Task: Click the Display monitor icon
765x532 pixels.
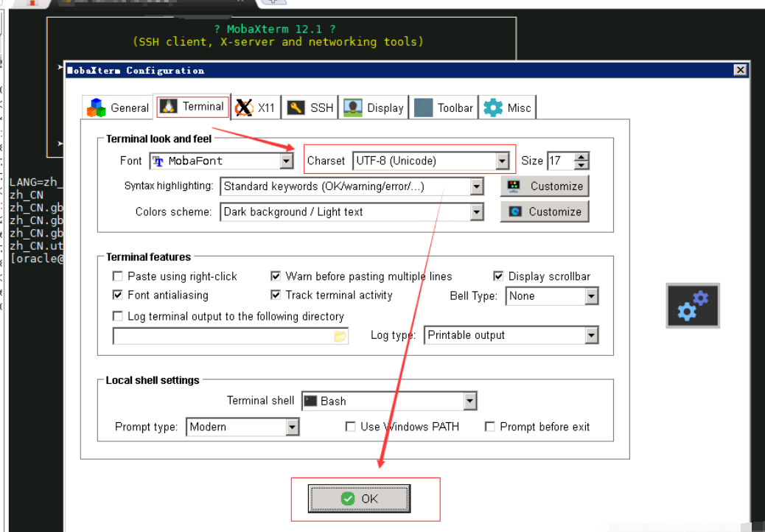Action: click(x=353, y=108)
